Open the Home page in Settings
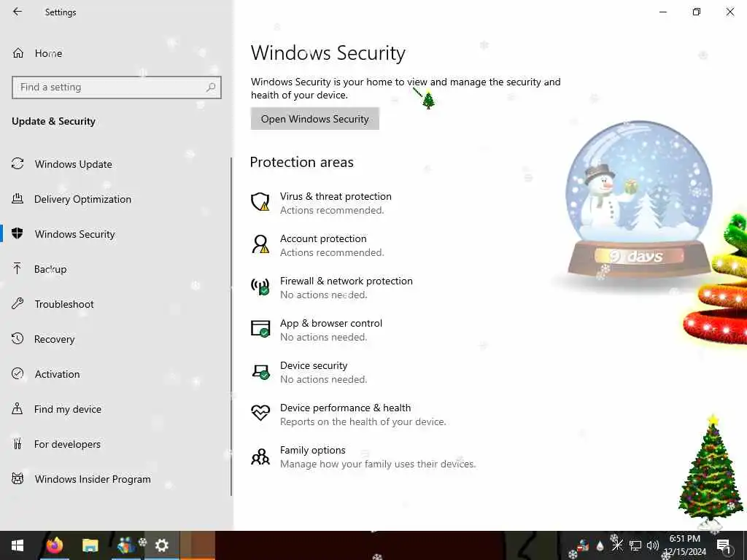This screenshot has height=560, width=747. click(37, 53)
